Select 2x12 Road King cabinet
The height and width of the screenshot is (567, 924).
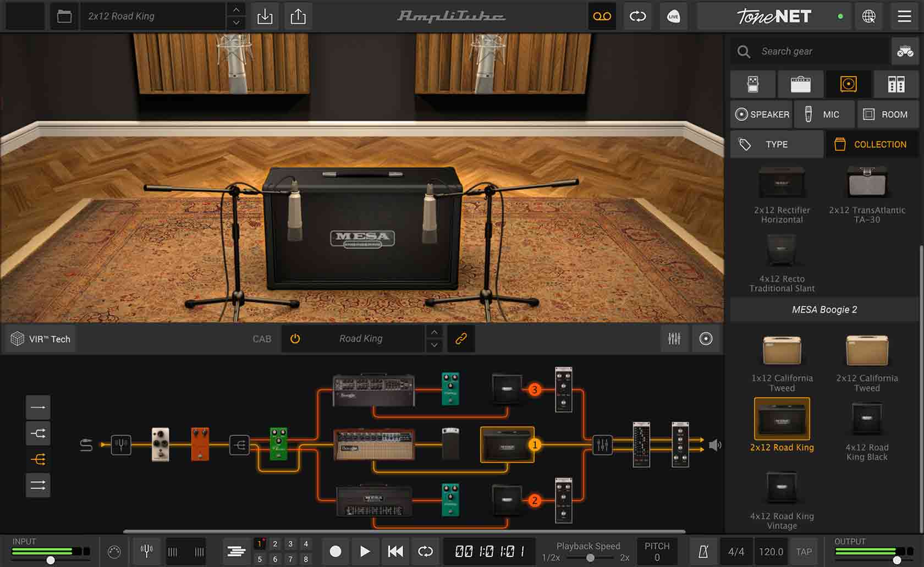click(782, 425)
